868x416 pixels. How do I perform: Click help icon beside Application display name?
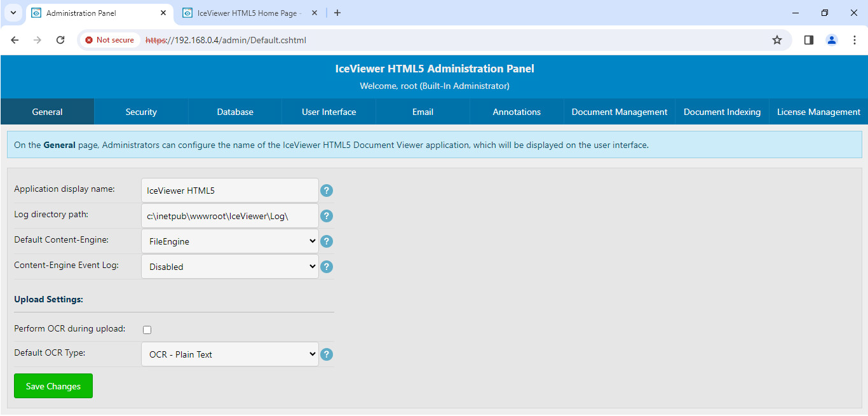(x=327, y=191)
